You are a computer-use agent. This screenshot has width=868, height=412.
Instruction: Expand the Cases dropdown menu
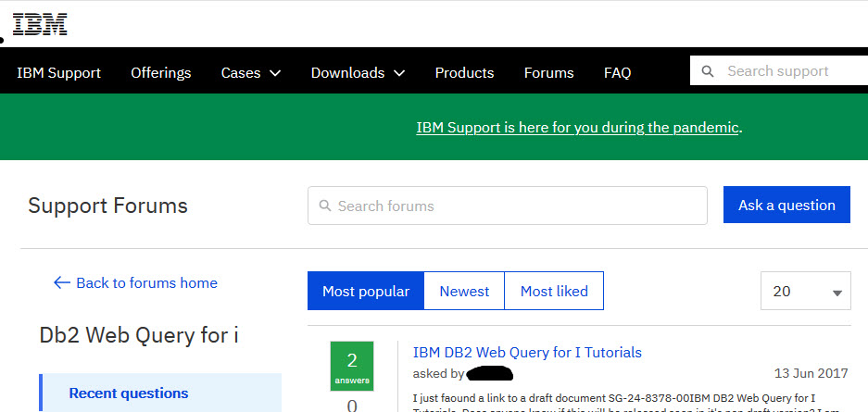pyautogui.click(x=251, y=73)
